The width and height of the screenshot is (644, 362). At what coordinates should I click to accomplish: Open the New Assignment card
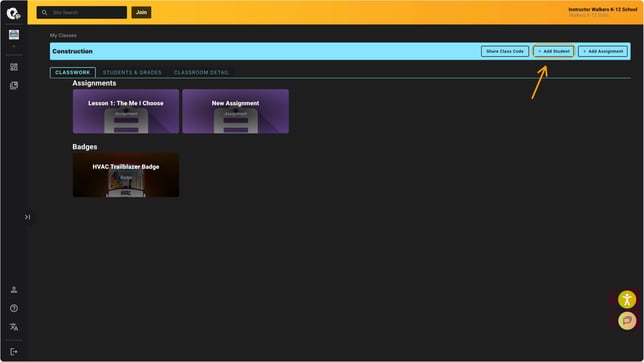[235, 111]
